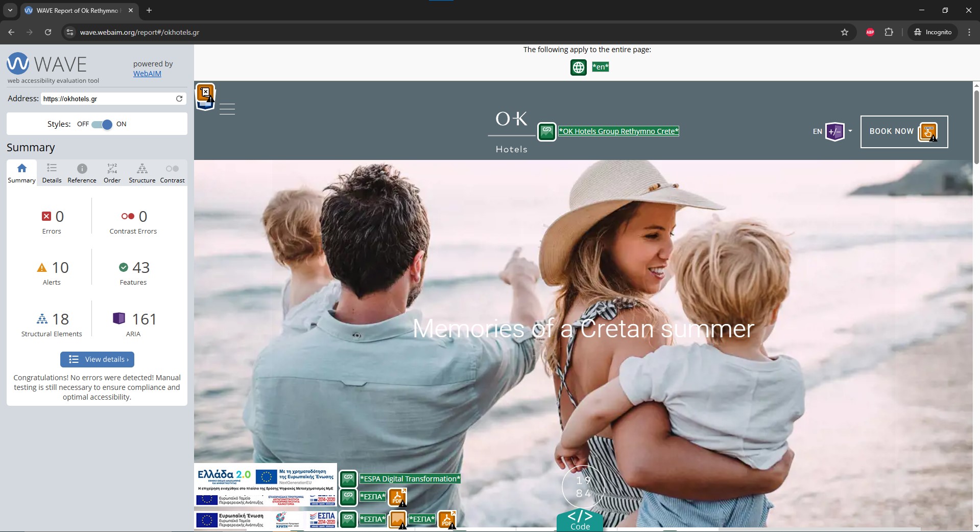Click the Errors red X icon
Image resolution: width=980 pixels, height=532 pixels.
(x=46, y=216)
